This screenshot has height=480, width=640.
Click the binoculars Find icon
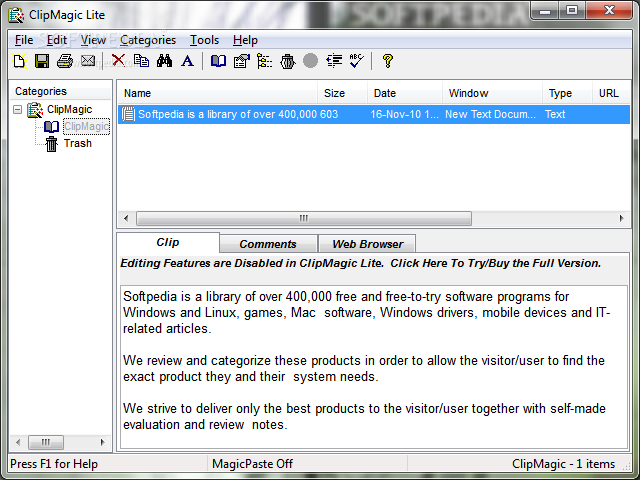[164, 61]
